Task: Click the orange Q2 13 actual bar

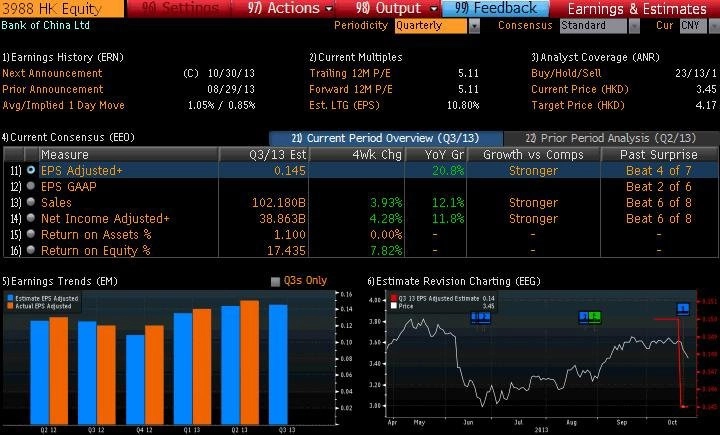Action: pyautogui.click(x=249, y=362)
